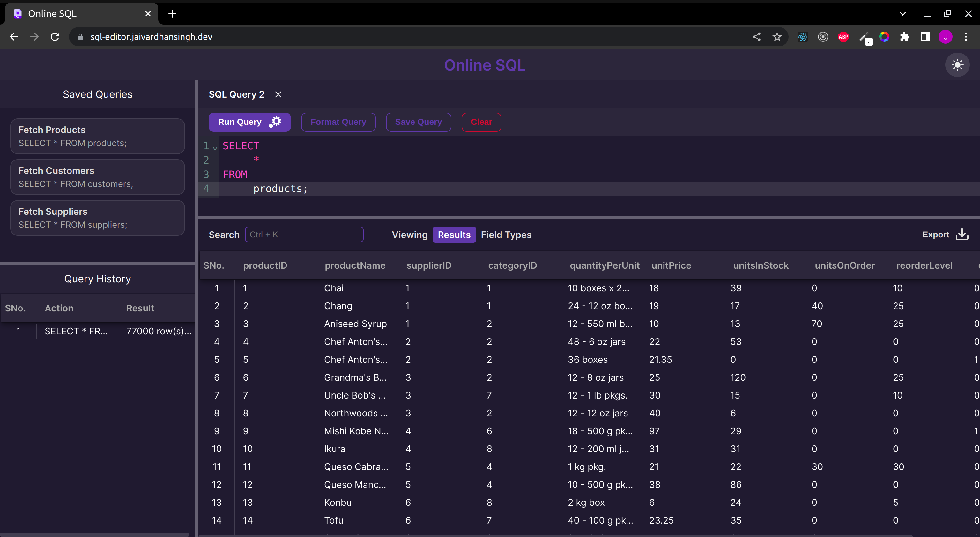Click the React DevTools extension icon
The width and height of the screenshot is (980, 537).
[802, 37]
